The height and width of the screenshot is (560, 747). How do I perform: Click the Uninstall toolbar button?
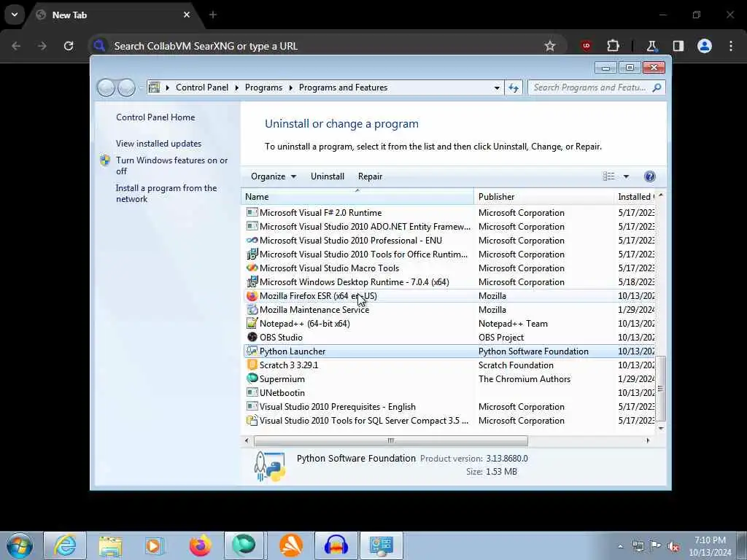[x=328, y=176]
